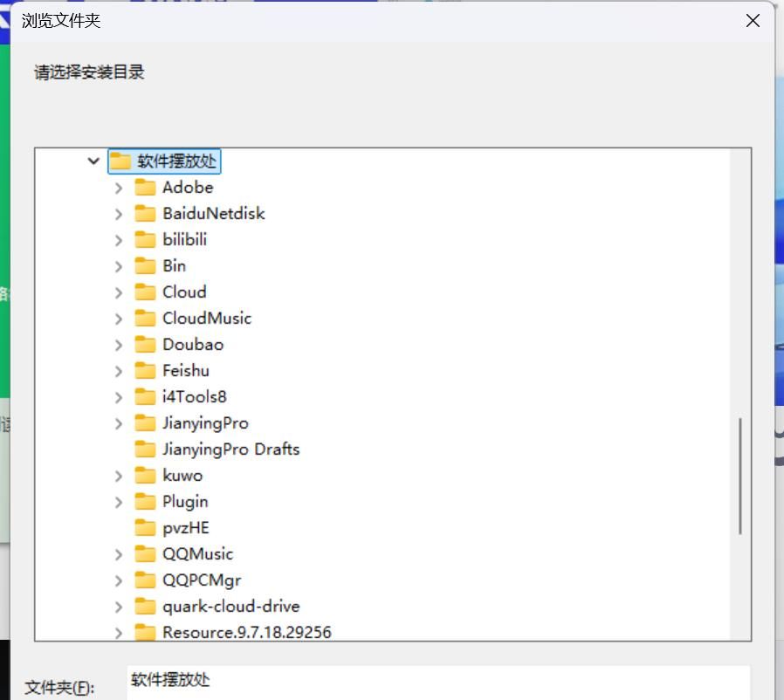This screenshot has height=700, width=784.
Task: Expand the CloudMusic folder
Action: coord(119,319)
